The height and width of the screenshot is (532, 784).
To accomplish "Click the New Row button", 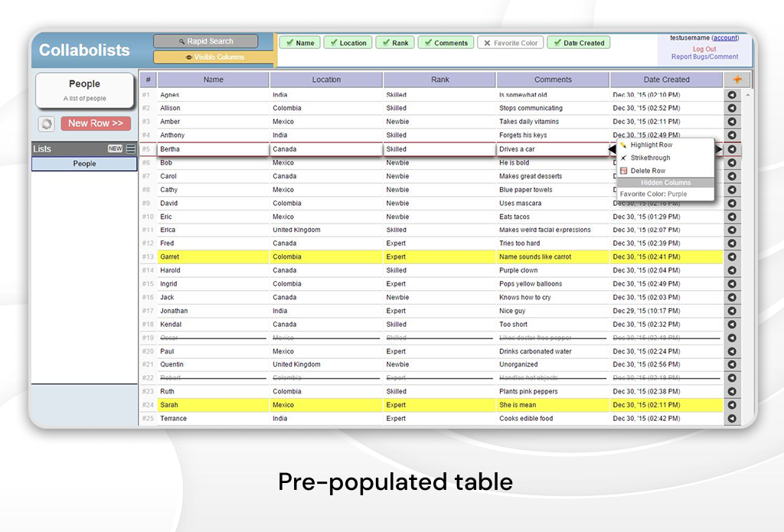I will (x=96, y=123).
